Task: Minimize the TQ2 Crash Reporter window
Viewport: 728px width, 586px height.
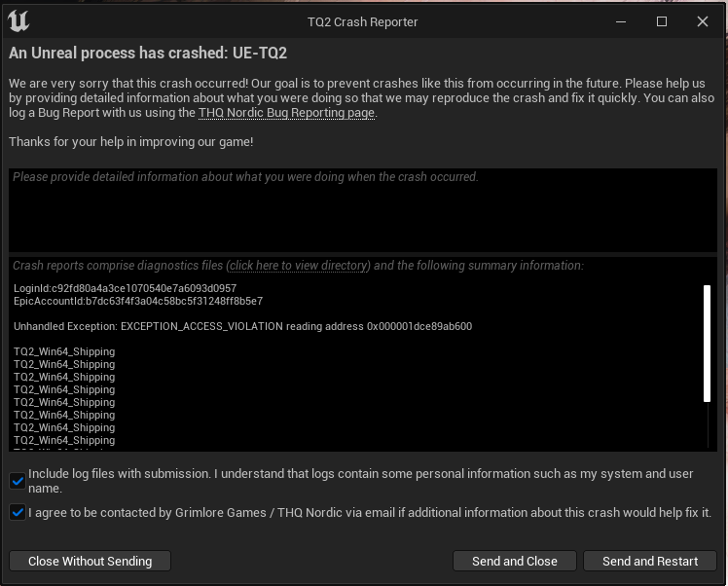Action: pos(620,21)
